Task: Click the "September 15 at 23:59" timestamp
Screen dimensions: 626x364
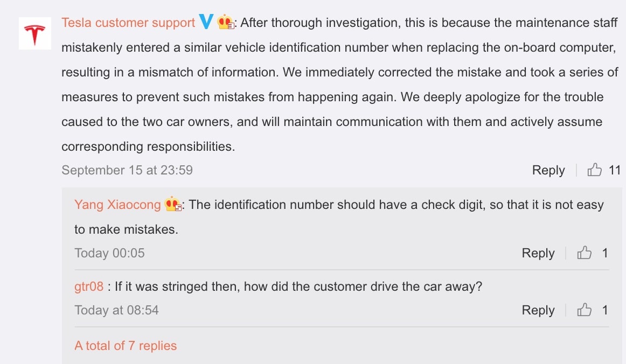Action: pyautogui.click(x=127, y=170)
